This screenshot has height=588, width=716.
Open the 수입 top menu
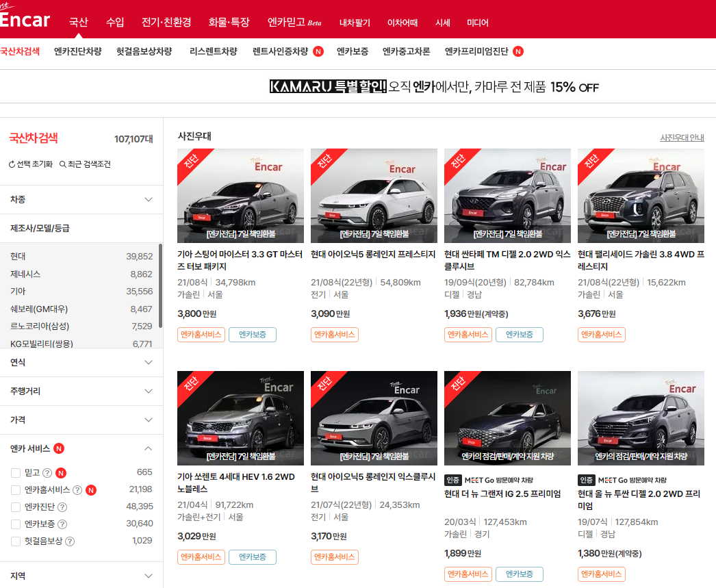pyautogui.click(x=115, y=22)
